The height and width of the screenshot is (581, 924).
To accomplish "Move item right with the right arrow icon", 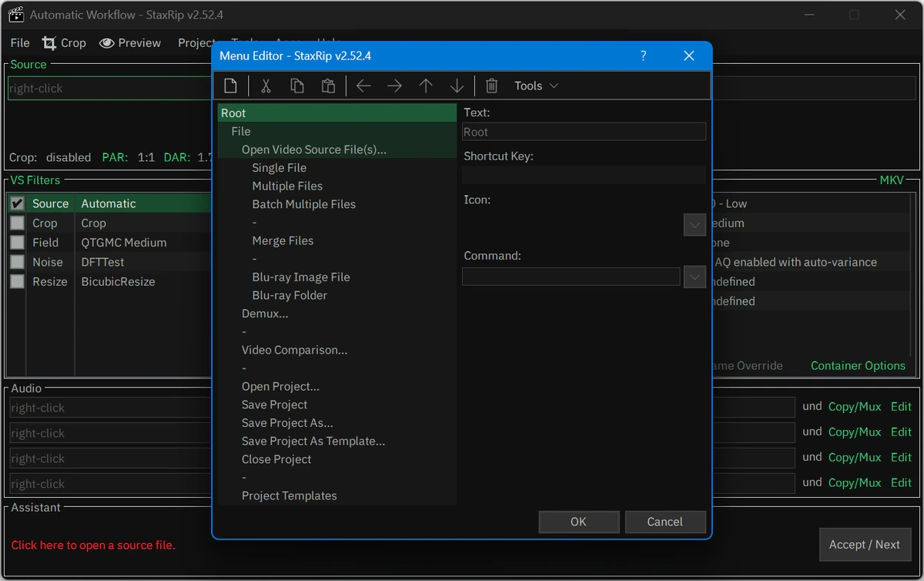I will coord(394,86).
